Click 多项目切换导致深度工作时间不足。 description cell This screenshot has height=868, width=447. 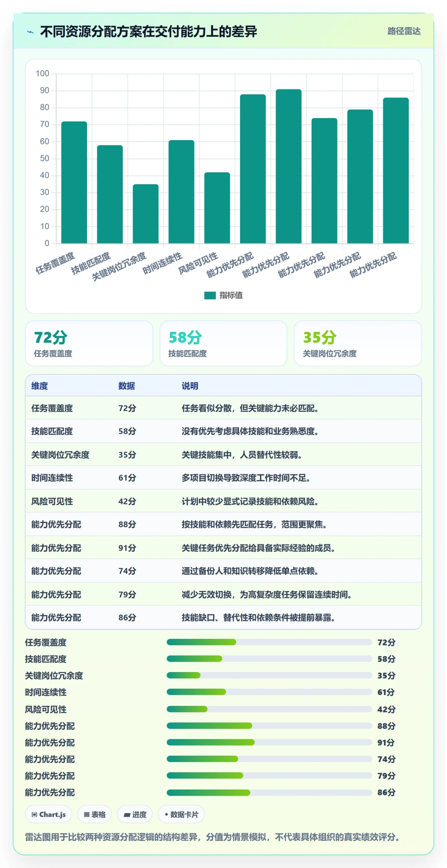(x=246, y=478)
